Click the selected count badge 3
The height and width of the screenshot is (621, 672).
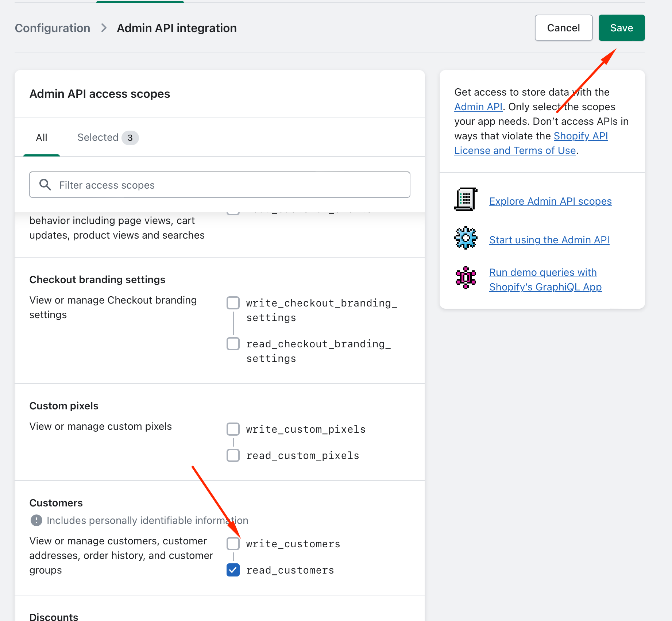(x=130, y=138)
